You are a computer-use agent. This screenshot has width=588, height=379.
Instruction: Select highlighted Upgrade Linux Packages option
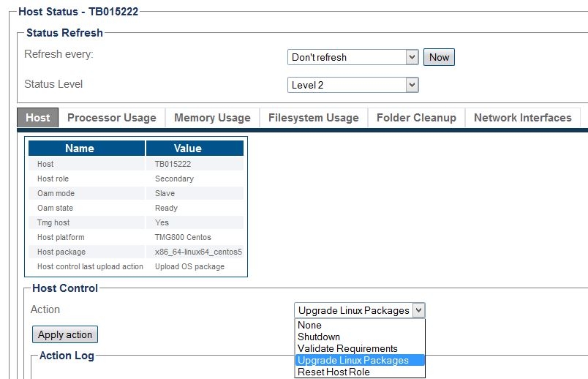353,360
